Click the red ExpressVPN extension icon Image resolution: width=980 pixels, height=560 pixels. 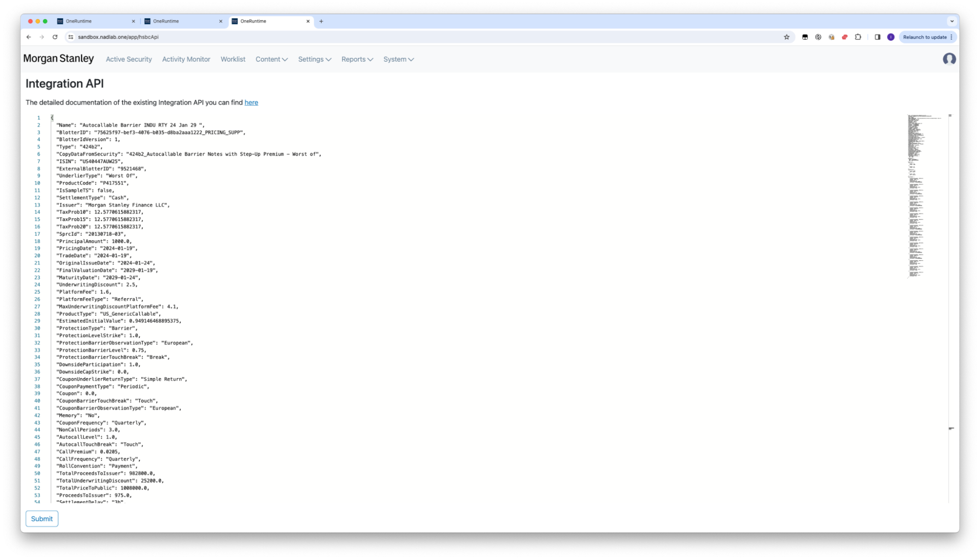click(x=845, y=37)
